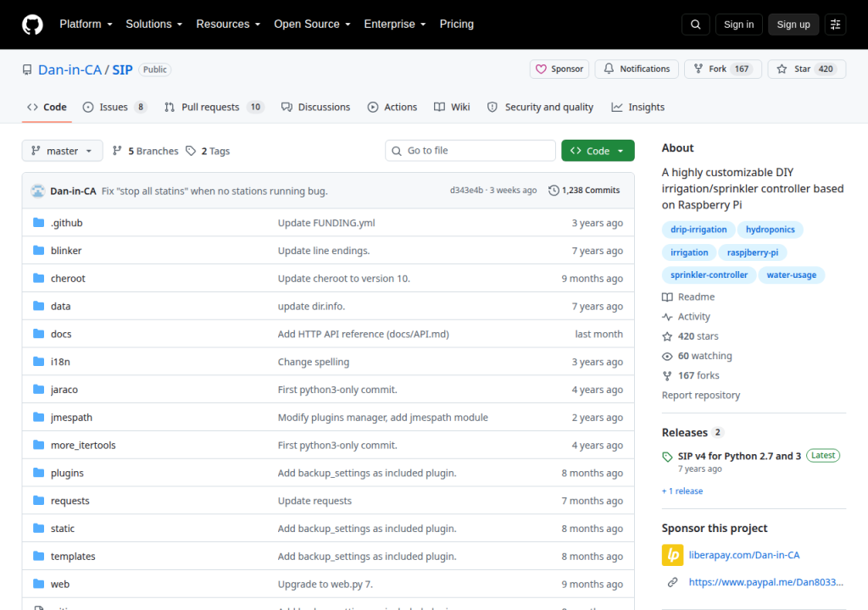Viewport: 868px width, 610px height.
Task: Open the Dan-in-CA owner link
Action: click(70, 69)
